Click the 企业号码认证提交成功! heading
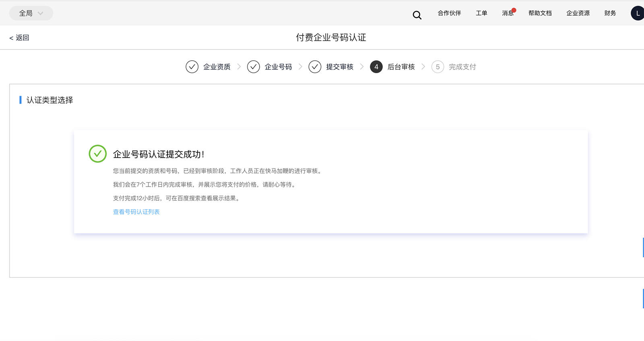This screenshot has width=644, height=341. (159, 154)
